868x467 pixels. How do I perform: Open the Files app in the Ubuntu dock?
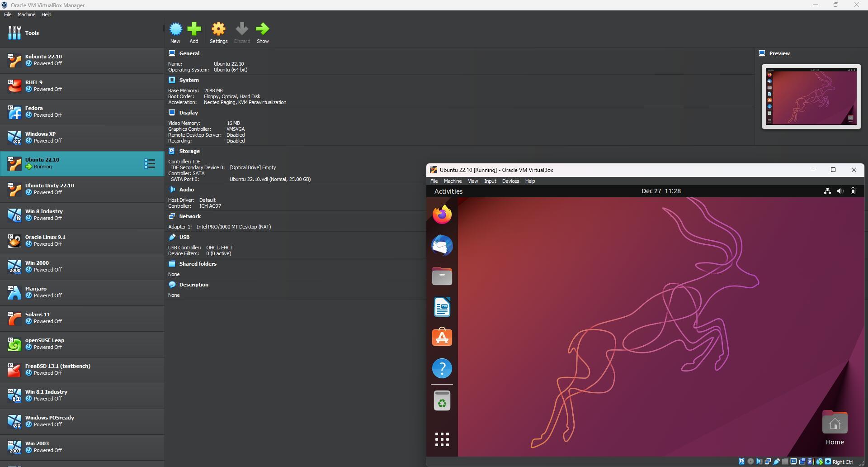442,276
